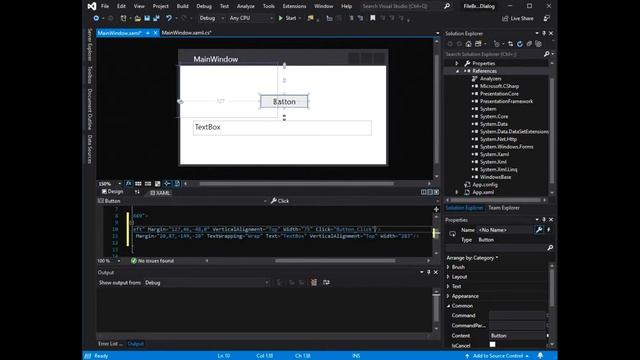Toggle show snap grid icon
The width and height of the screenshot is (640, 360).
click(138, 184)
